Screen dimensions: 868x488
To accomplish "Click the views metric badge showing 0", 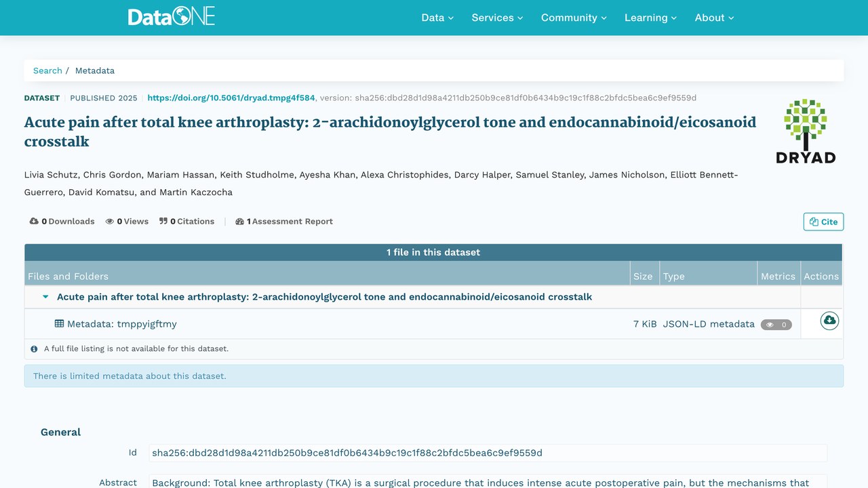I will point(776,325).
